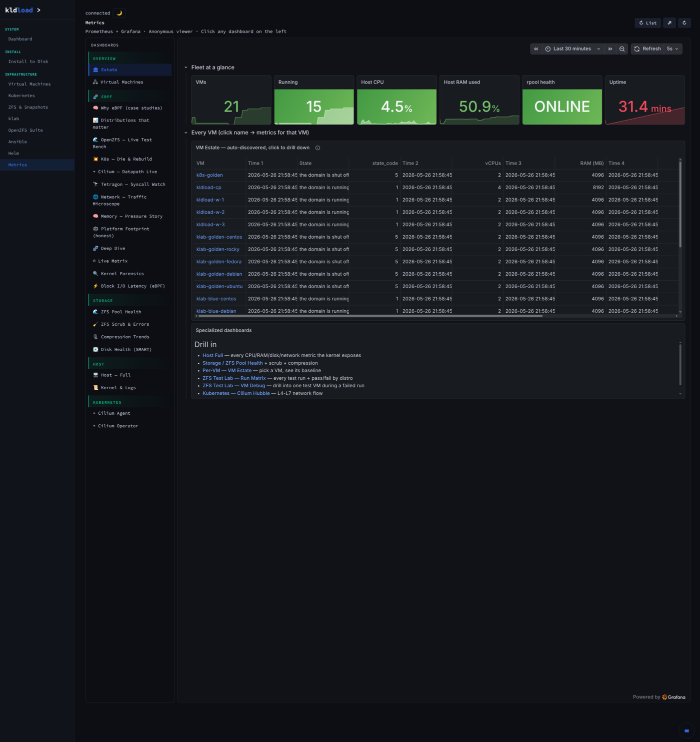Viewport: 700px width, 742px height.
Task: Open Why eBPF case studies dashboard
Action: pos(130,108)
